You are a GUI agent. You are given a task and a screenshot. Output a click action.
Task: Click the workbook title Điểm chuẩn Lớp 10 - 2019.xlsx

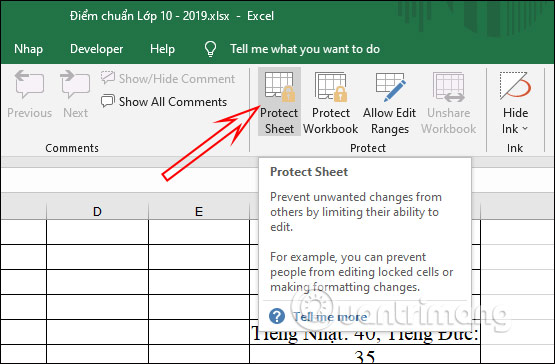[x=150, y=16]
